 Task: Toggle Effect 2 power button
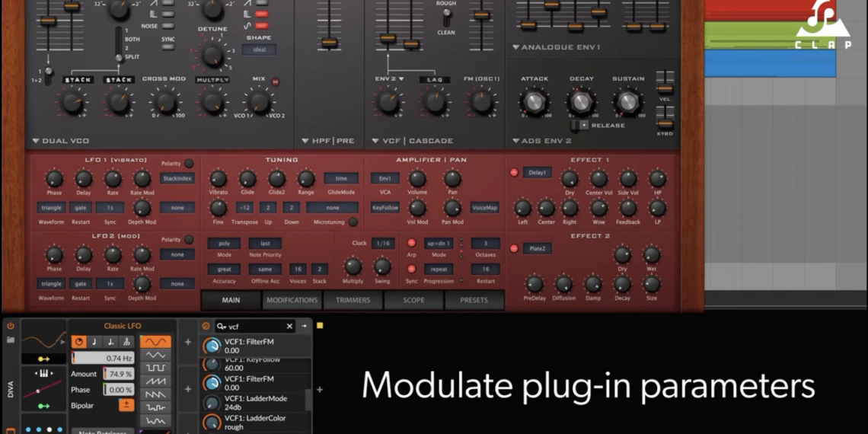click(x=514, y=248)
